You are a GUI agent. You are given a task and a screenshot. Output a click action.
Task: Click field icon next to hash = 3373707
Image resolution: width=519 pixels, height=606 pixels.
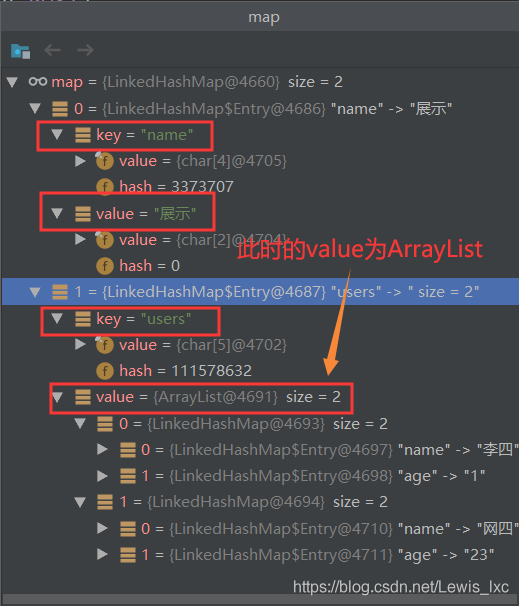(x=105, y=186)
